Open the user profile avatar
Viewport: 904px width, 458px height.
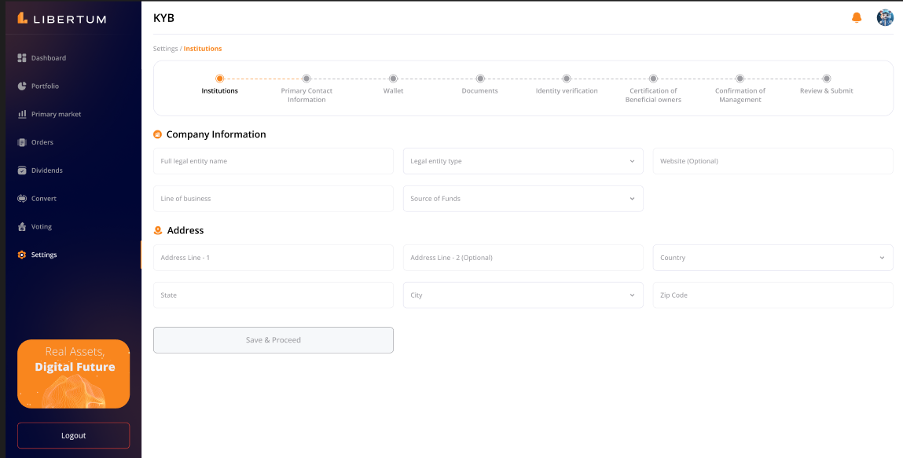pos(885,18)
